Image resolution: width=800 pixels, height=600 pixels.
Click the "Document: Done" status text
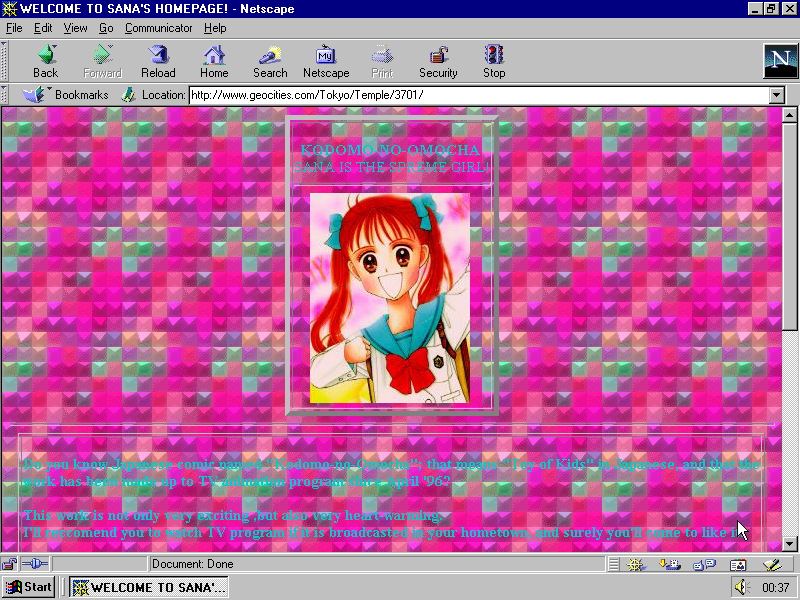click(192, 564)
